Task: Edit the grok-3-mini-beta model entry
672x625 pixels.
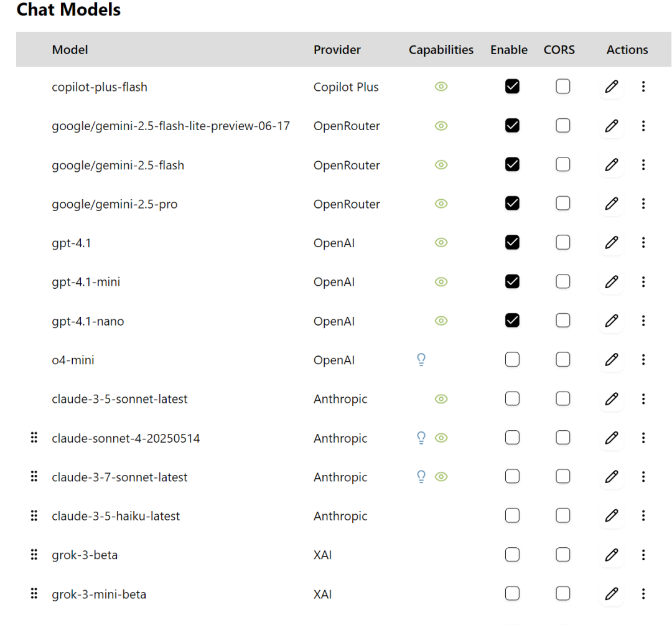Action: click(611, 594)
